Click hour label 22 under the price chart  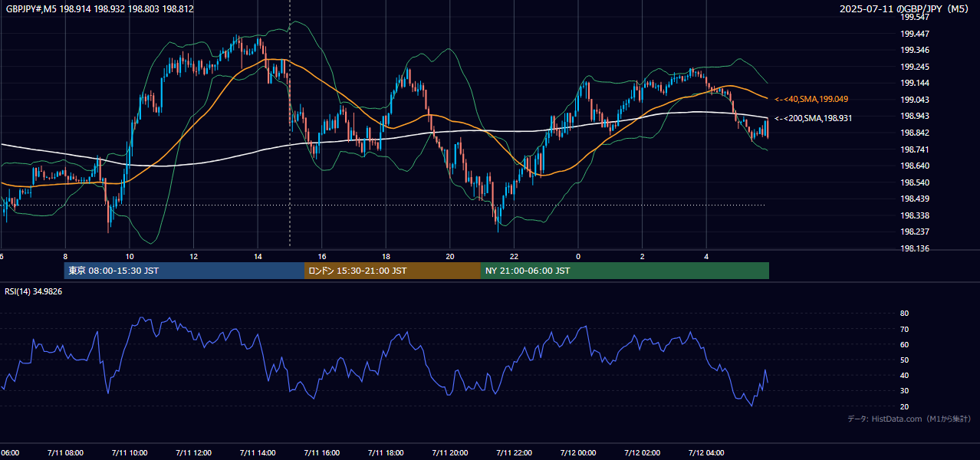[x=514, y=257]
